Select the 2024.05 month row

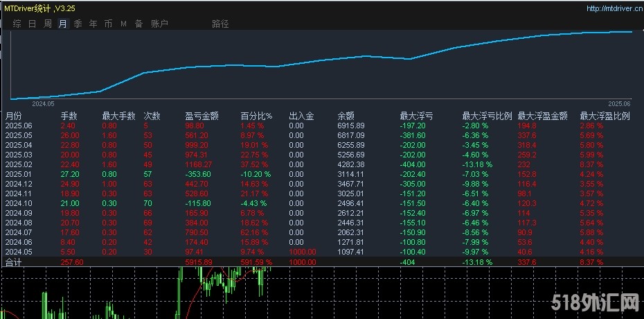point(322,252)
